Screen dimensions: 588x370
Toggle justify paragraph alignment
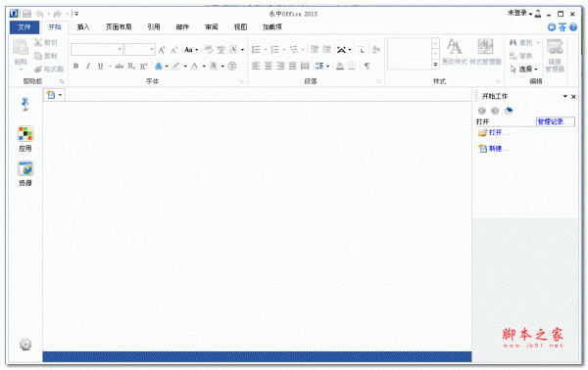[293, 67]
